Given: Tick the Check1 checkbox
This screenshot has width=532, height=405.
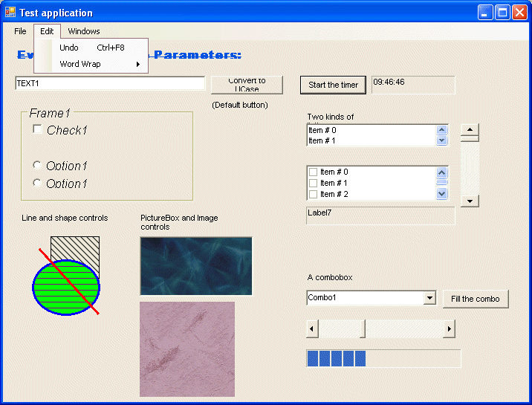Looking at the screenshot, I should coord(37,129).
